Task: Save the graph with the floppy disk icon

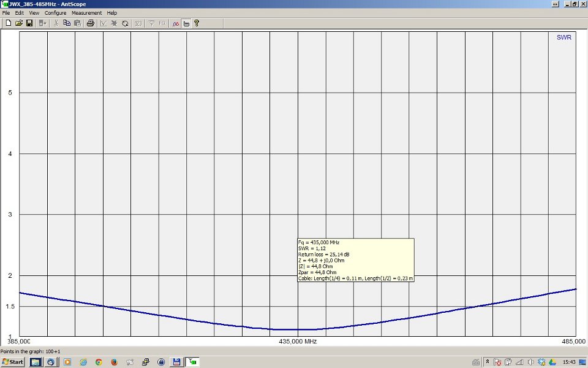Action: [x=29, y=23]
